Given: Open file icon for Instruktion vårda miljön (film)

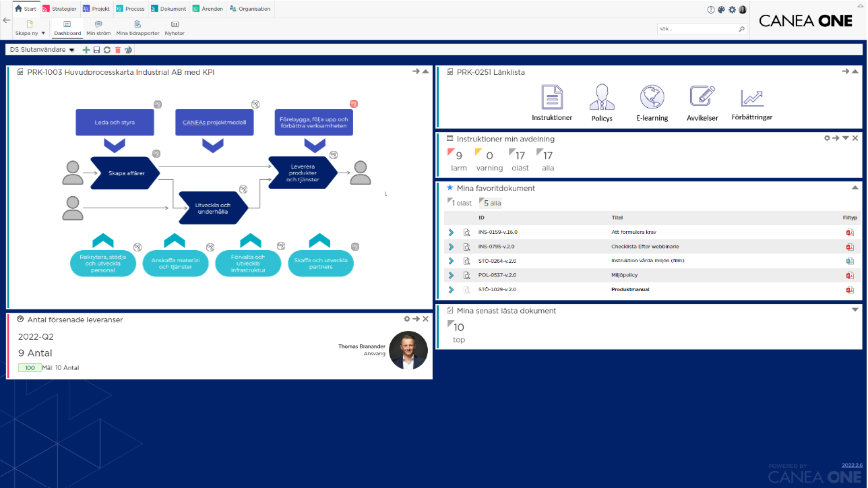Looking at the screenshot, I should tap(850, 261).
